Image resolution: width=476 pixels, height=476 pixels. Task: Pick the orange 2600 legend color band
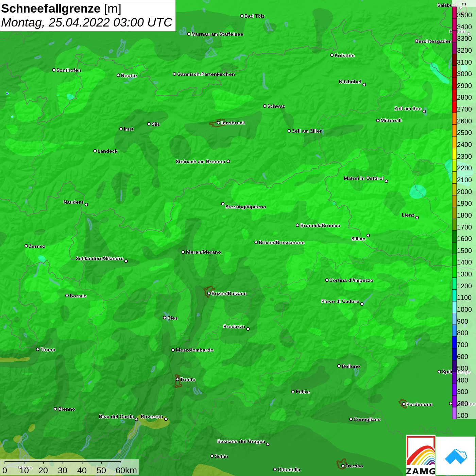[454, 119]
